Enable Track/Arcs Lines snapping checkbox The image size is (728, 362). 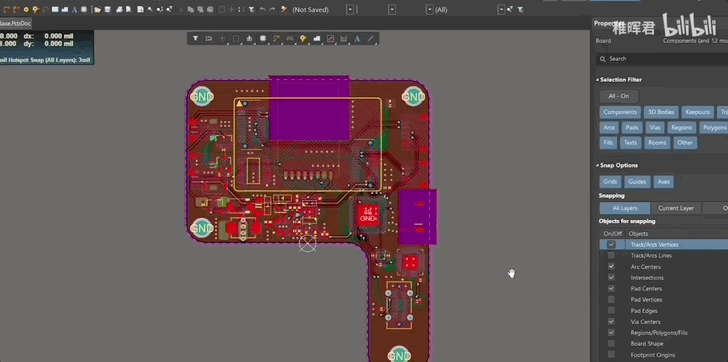(611, 256)
